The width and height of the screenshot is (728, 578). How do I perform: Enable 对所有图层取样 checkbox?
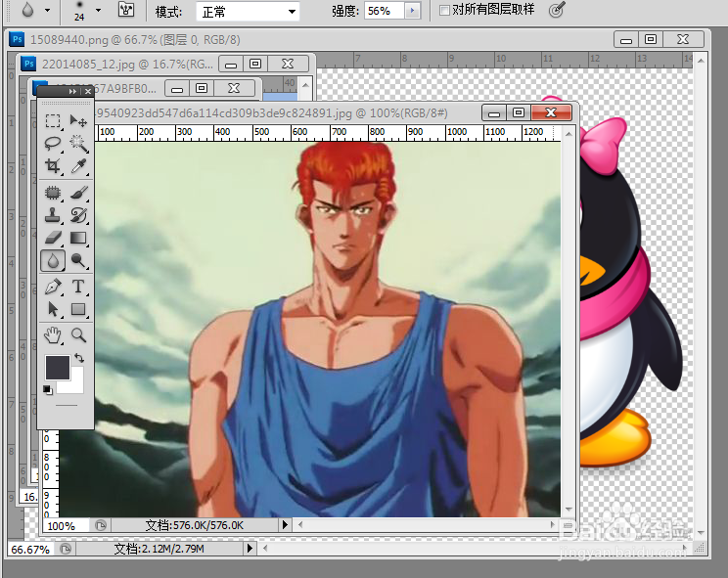444,10
